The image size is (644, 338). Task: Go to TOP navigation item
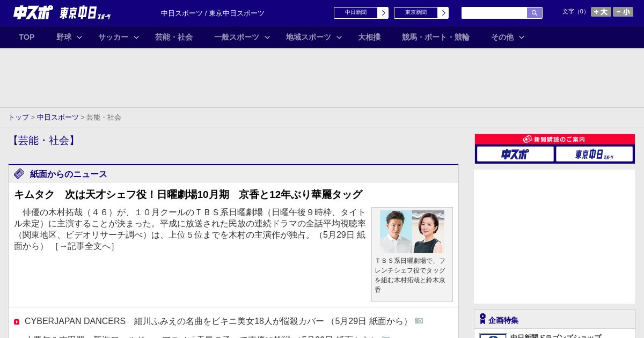pyautogui.click(x=27, y=37)
